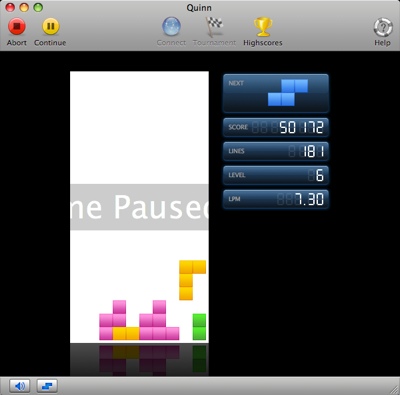Toggle the blue tetromino piece button
Screen dimensions: 400x395
[x=47, y=386]
